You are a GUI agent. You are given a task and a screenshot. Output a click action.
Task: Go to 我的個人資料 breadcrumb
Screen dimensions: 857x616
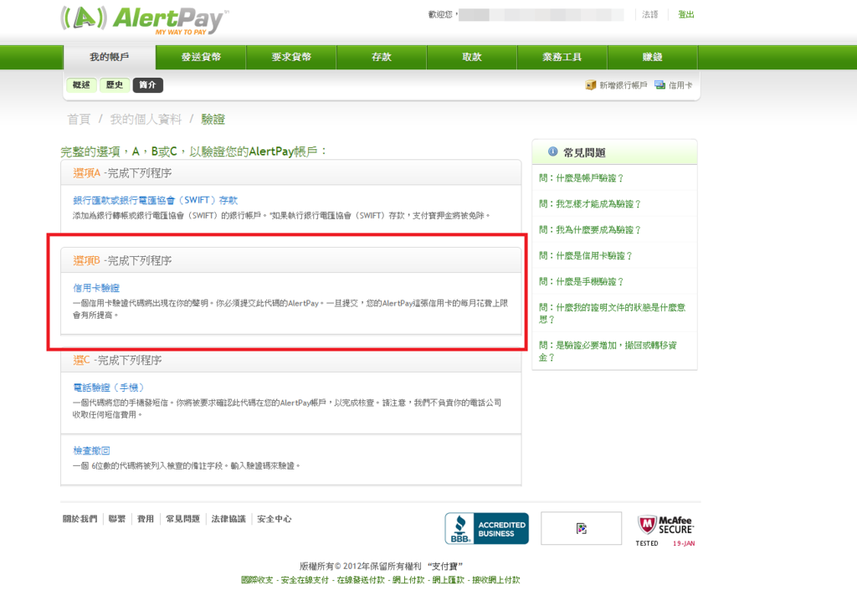coord(146,119)
